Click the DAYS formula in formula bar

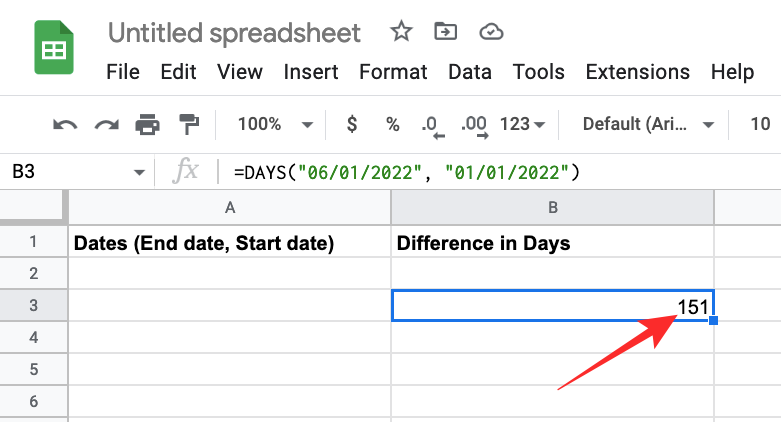point(407,173)
